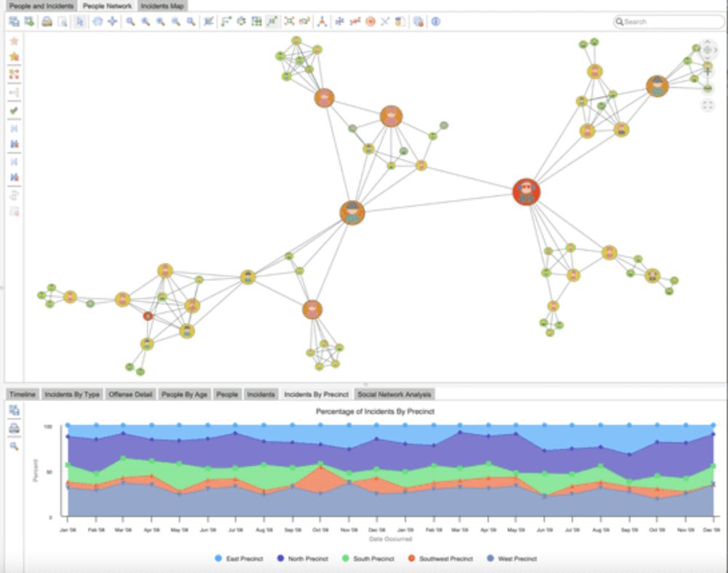
Task: Switch to the Incidents Map tab
Action: 162,6
